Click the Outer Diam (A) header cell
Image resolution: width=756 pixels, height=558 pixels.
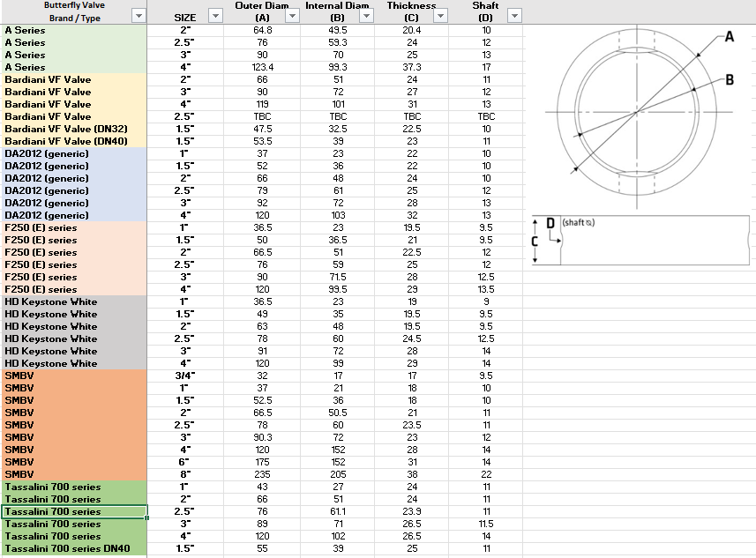(x=262, y=11)
